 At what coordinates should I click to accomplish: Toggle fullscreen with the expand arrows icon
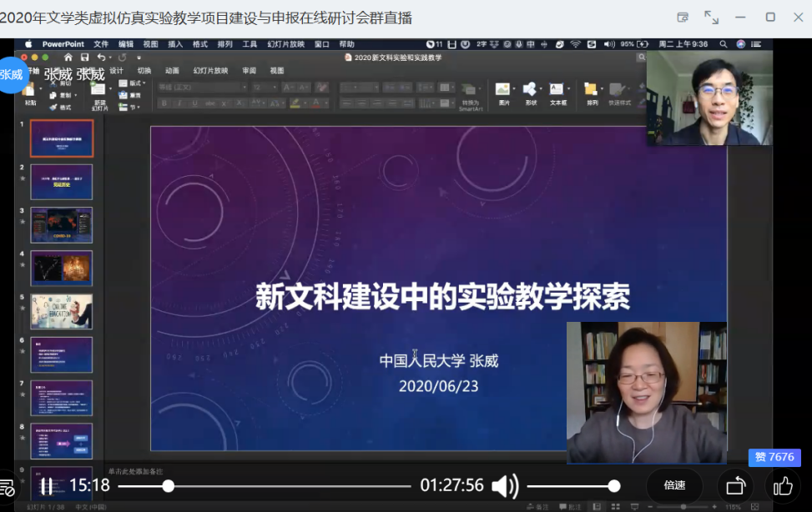(712, 18)
